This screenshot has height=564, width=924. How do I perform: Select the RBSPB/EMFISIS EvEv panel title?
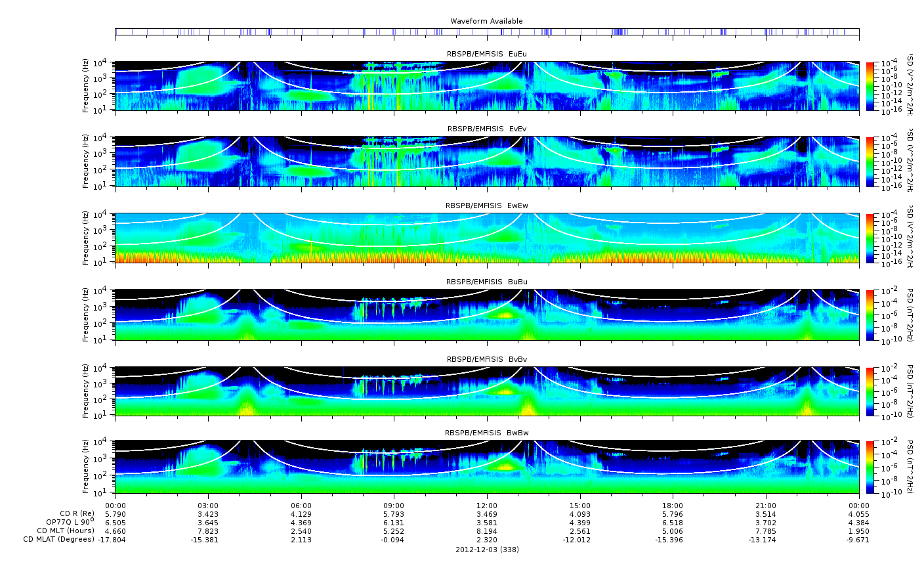pos(486,129)
